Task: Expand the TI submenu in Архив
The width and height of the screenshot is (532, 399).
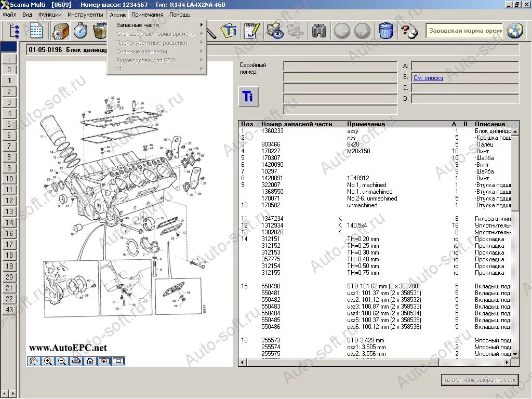Action: 157,69
